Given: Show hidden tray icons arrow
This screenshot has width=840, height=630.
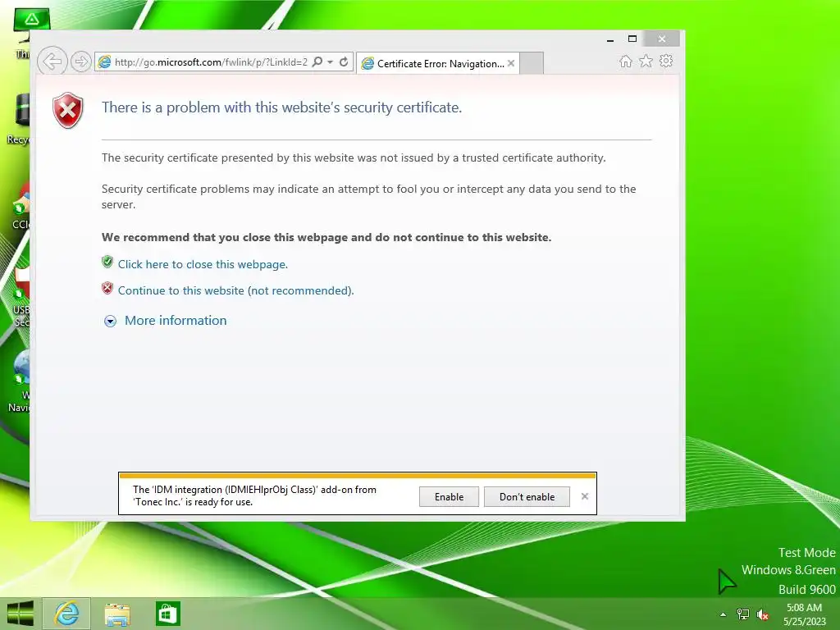Looking at the screenshot, I should click(724, 614).
